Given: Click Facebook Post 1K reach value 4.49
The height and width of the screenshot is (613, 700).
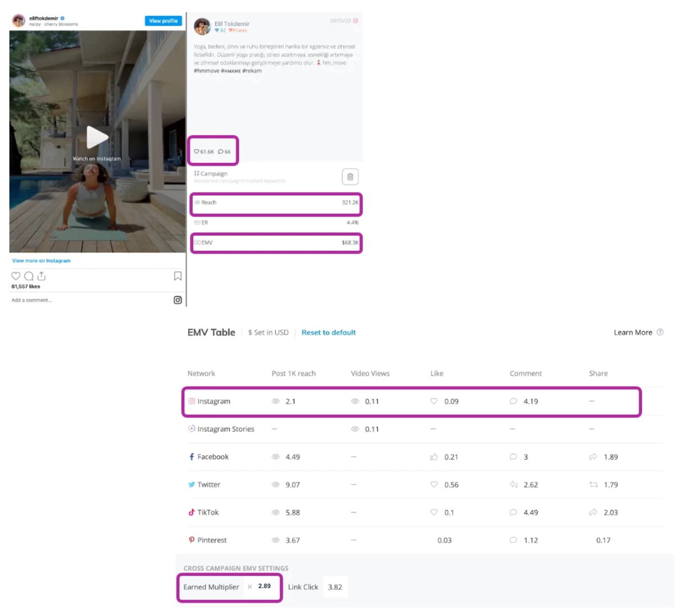Looking at the screenshot, I should pos(293,457).
